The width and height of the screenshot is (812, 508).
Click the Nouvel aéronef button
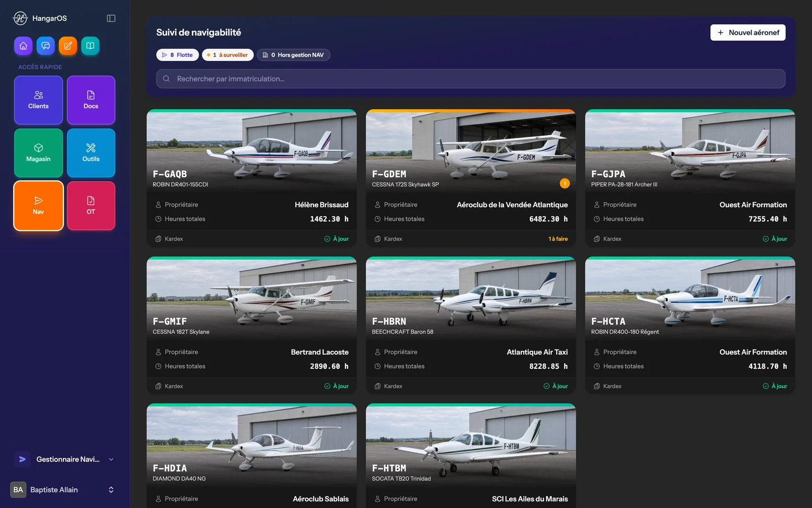tap(748, 33)
